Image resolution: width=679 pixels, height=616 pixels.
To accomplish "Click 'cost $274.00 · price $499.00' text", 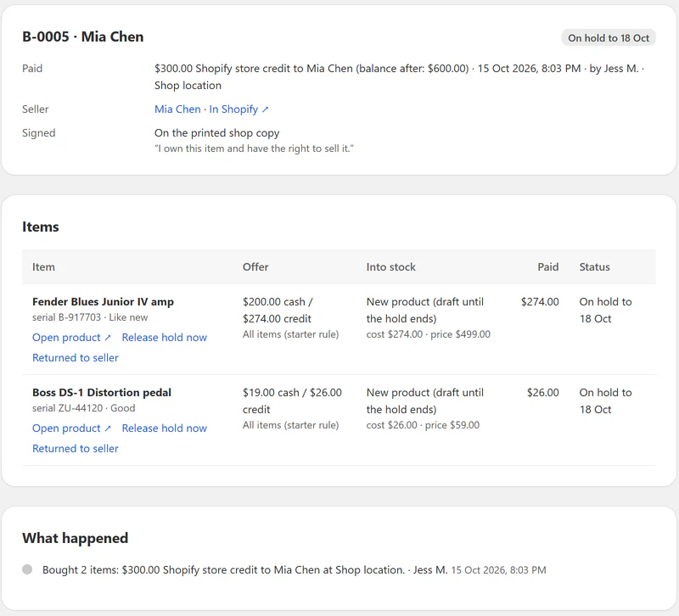I will click(429, 334).
